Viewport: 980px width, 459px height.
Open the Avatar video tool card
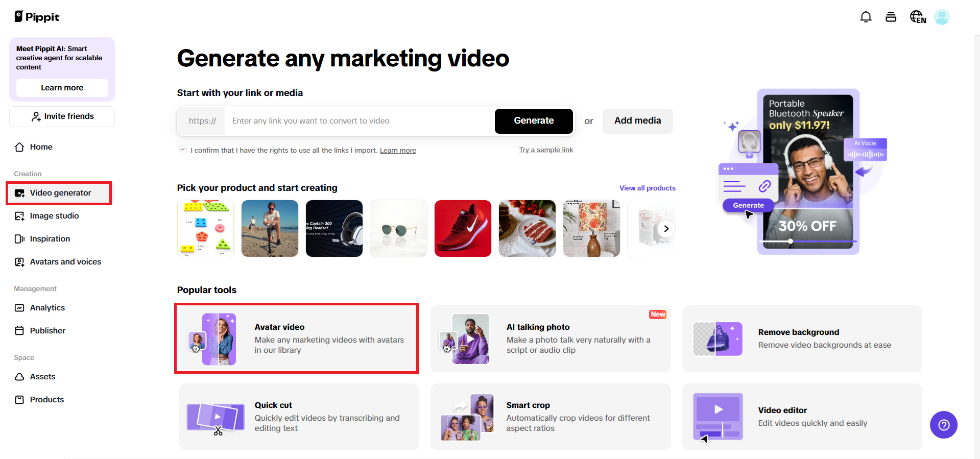click(x=299, y=339)
